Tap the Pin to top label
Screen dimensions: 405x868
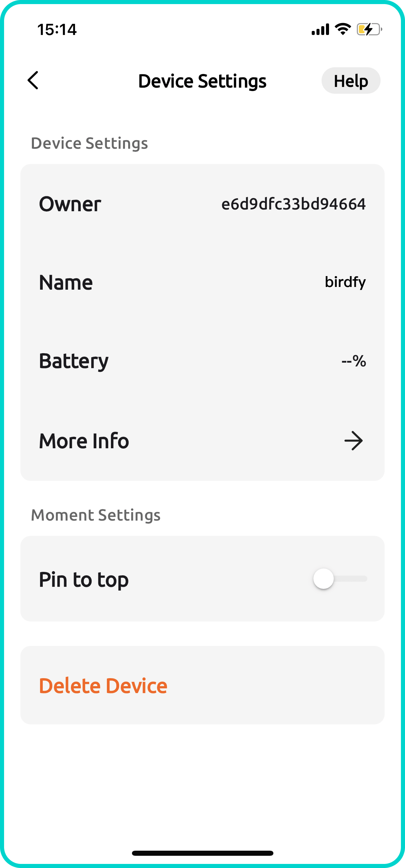coord(84,579)
